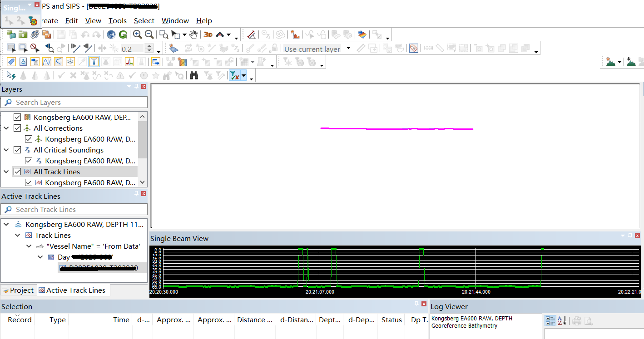Viewport: 644px width, 339px height.
Task: Sort by the Record column header
Action: tap(20, 319)
